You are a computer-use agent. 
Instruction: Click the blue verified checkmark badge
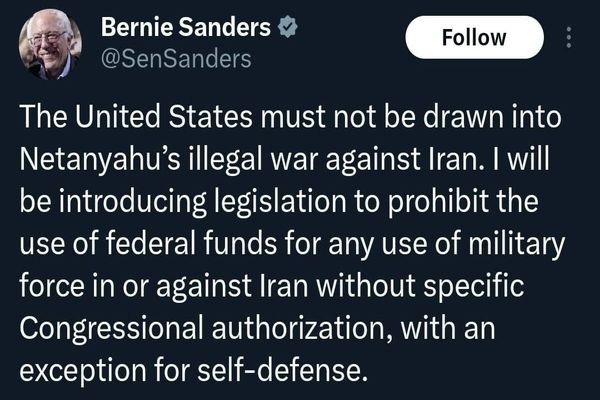click(287, 28)
